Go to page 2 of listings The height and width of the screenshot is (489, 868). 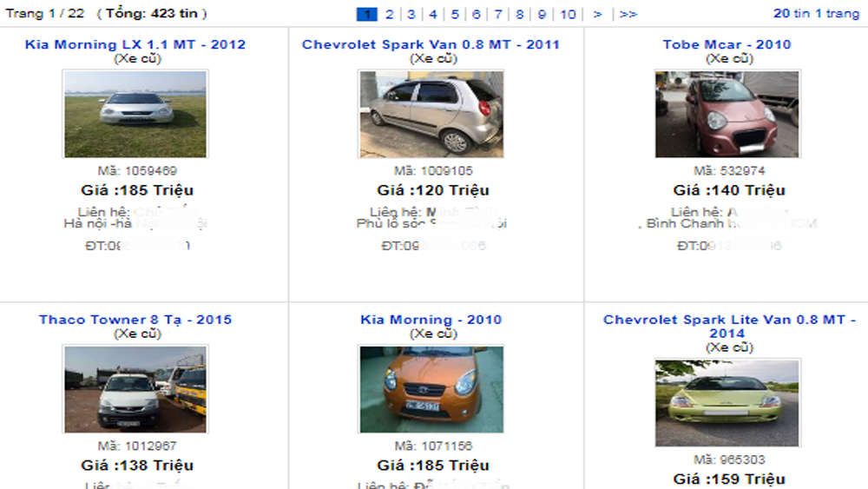pyautogui.click(x=389, y=15)
